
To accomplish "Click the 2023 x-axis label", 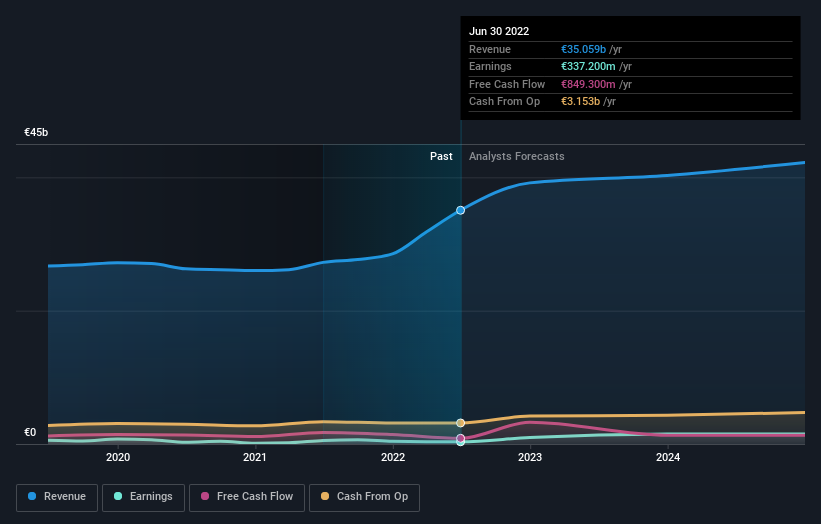I will click(x=530, y=457).
